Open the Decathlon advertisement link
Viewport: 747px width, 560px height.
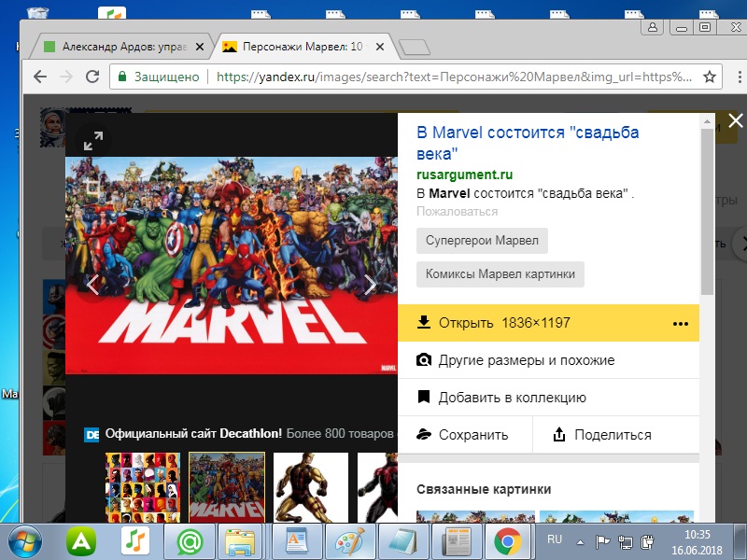pyautogui.click(x=241, y=434)
